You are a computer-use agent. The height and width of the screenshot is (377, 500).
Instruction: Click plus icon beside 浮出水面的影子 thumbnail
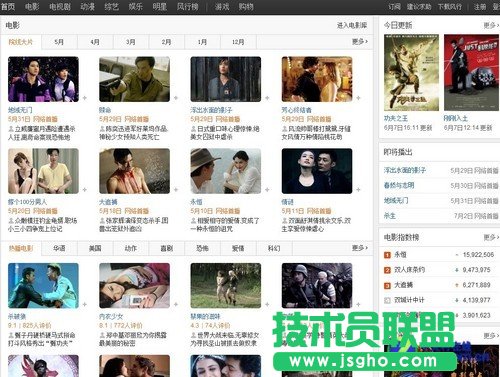[267, 98]
